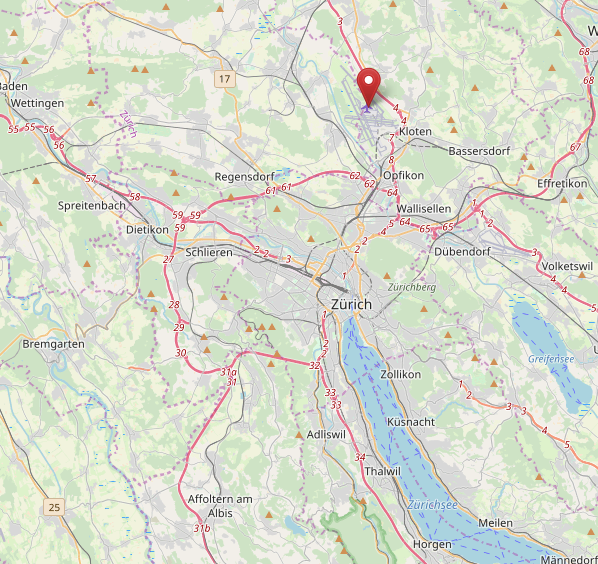Click the Zürich city label
Image resolution: width=598 pixels, height=564 pixels.
coord(351,304)
